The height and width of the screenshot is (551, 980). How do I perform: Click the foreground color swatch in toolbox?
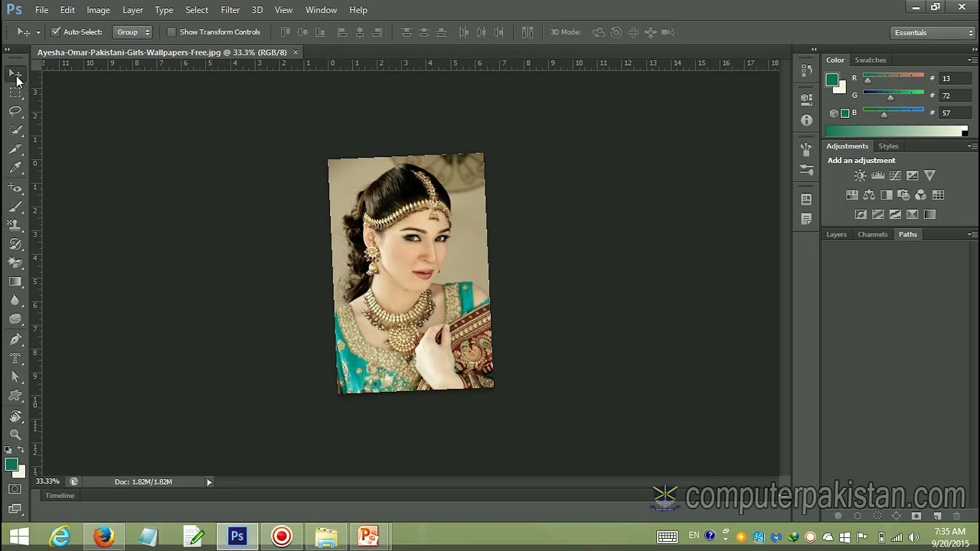point(11,465)
